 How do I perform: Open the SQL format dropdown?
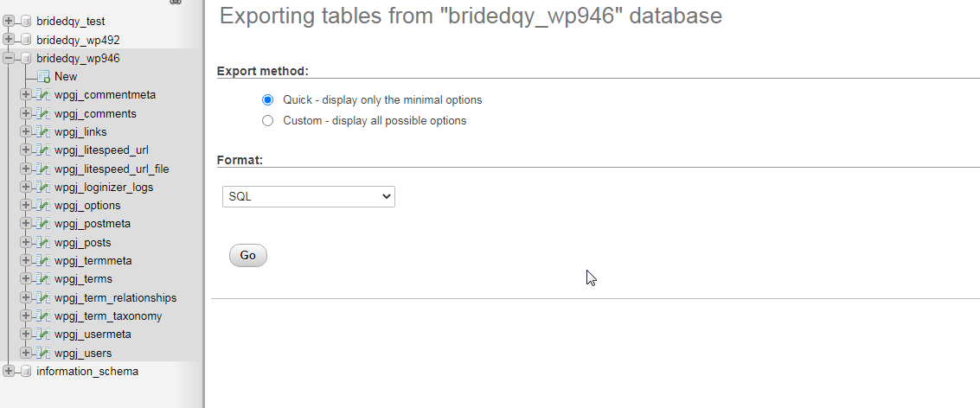308,197
